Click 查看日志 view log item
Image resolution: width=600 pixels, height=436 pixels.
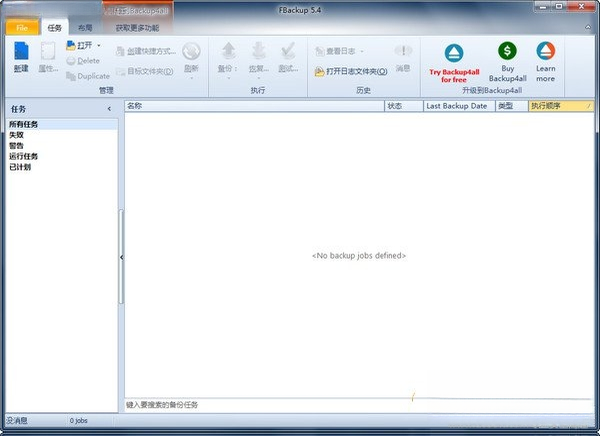click(x=335, y=51)
